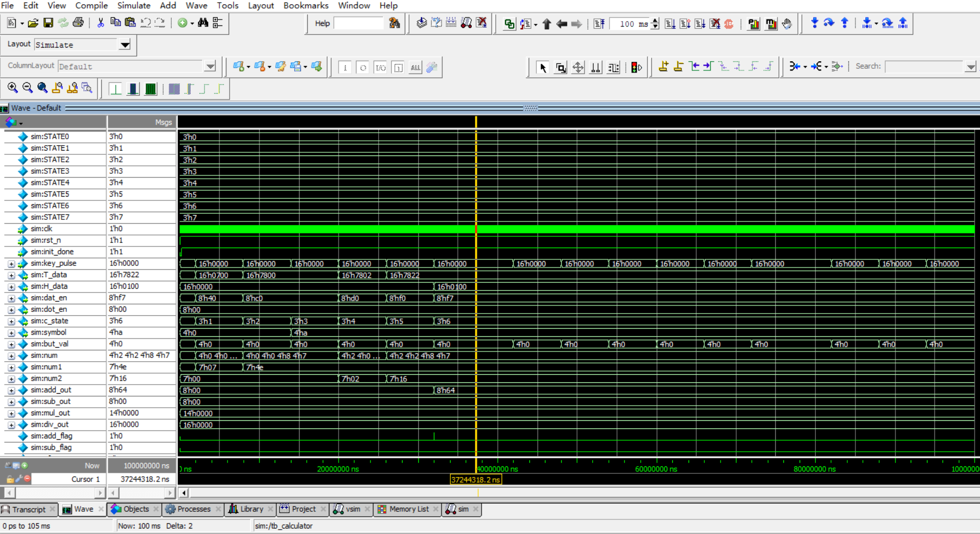This screenshot has width=980, height=534.
Task: Toggle the 'ALL' signals filter button
Action: click(x=415, y=68)
